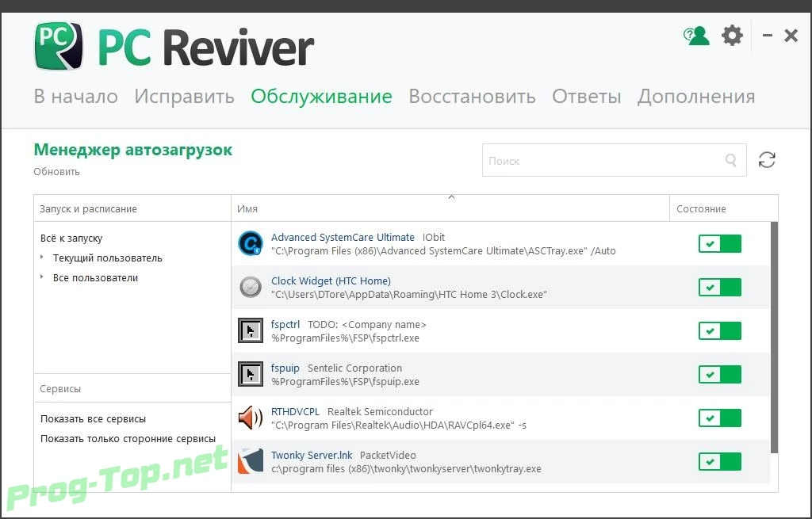Go to the В начало tab
Viewport: 812px width, 519px height.
[x=75, y=96]
